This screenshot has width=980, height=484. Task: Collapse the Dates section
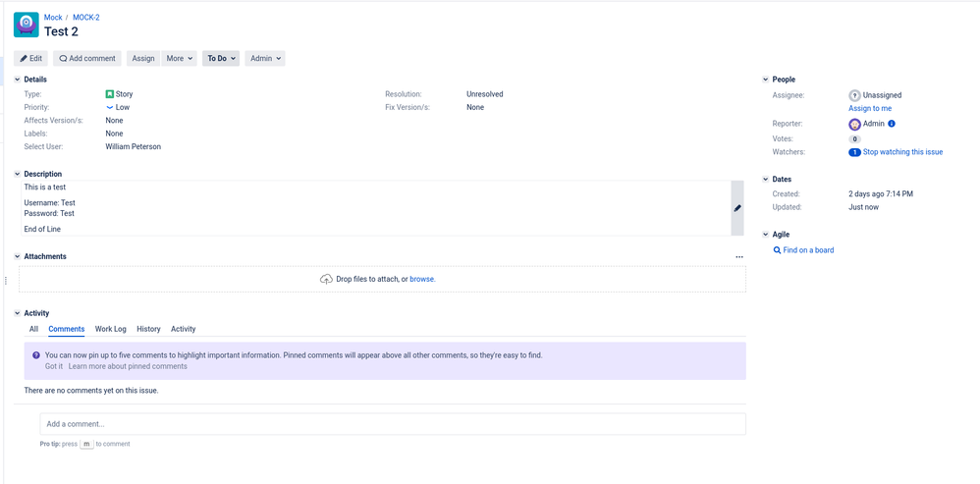[x=766, y=180]
